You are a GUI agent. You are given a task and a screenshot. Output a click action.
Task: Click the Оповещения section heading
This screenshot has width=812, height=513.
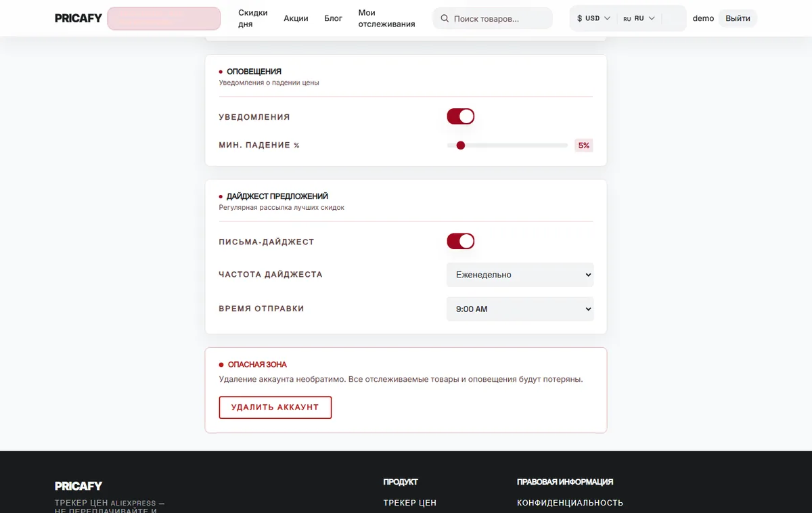[254, 71]
